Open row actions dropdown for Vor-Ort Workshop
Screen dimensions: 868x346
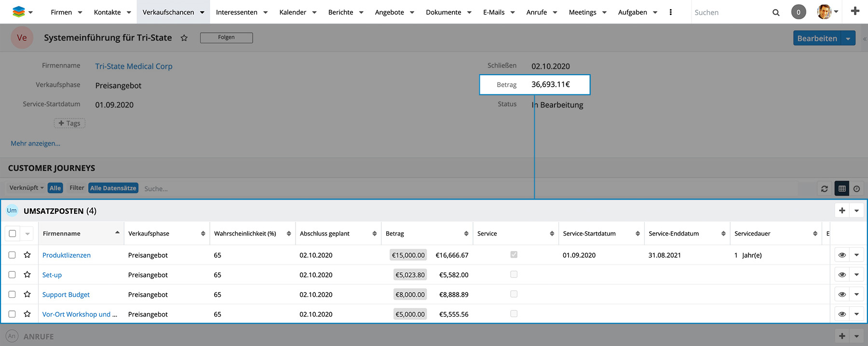coord(856,314)
